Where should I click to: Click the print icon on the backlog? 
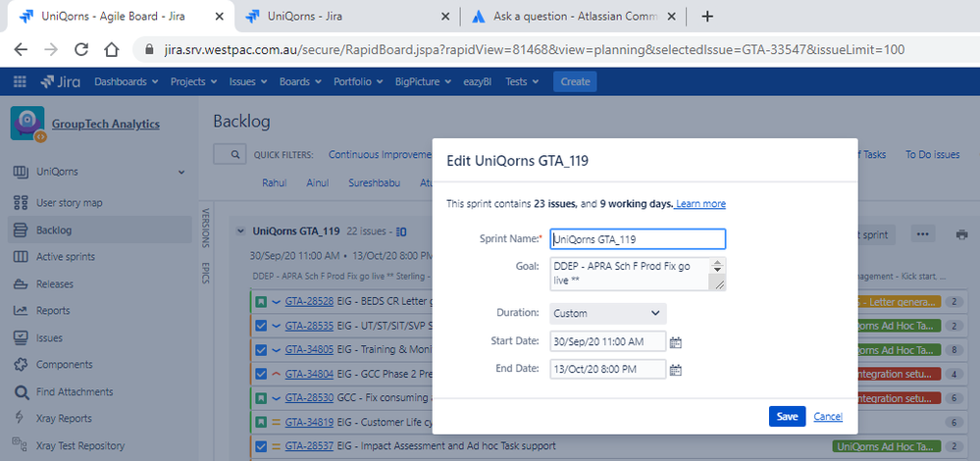click(962, 234)
